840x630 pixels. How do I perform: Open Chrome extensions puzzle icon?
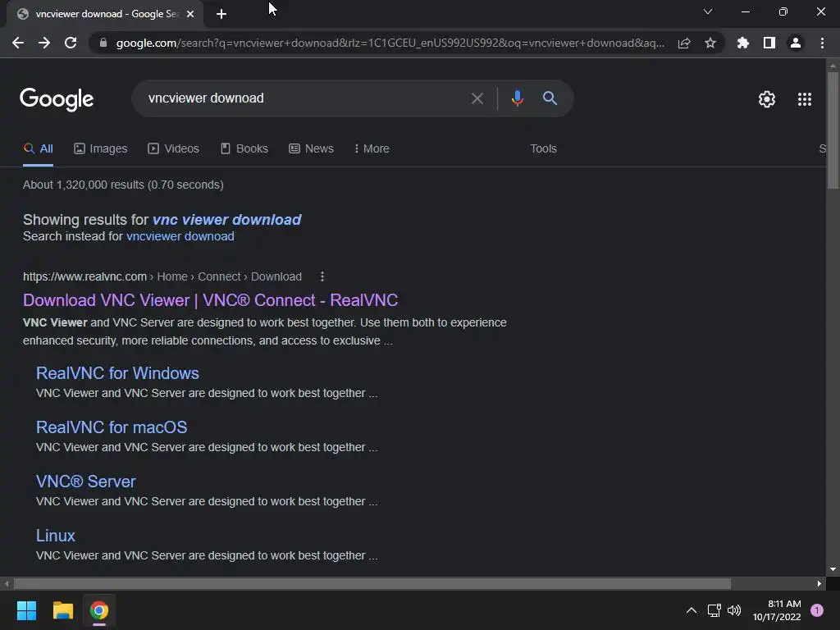[x=743, y=43]
